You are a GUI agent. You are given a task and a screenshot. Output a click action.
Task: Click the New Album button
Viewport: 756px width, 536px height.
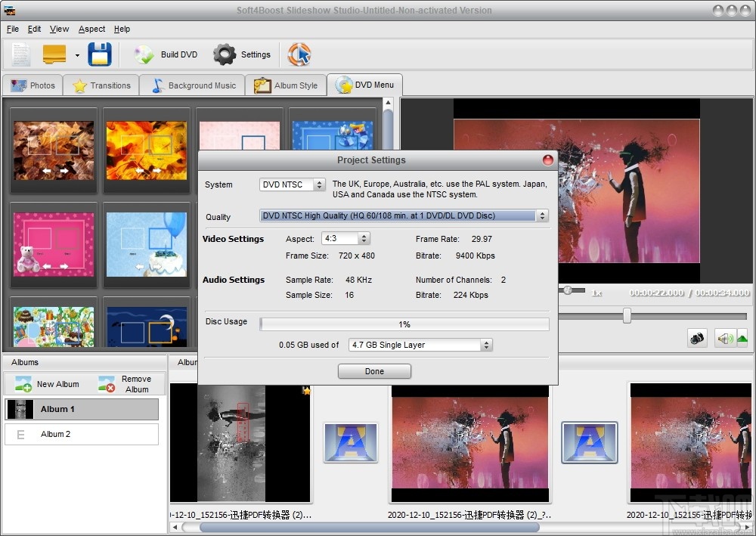pyautogui.click(x=47, y=384)
